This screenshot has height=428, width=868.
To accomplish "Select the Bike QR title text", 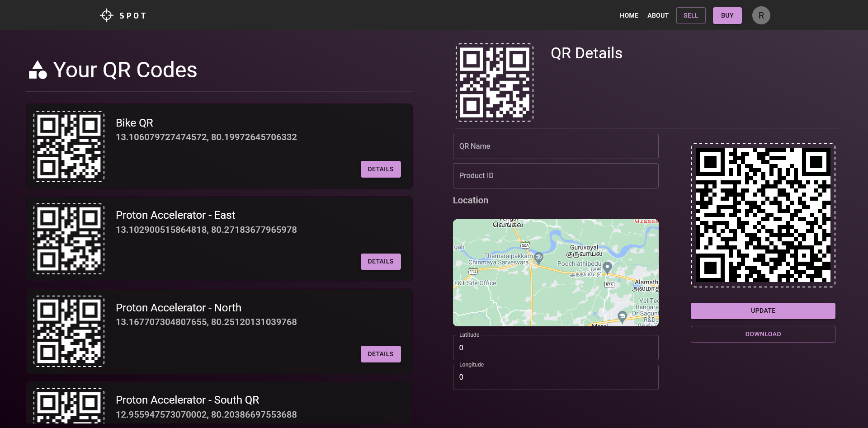I will (134, 123).
